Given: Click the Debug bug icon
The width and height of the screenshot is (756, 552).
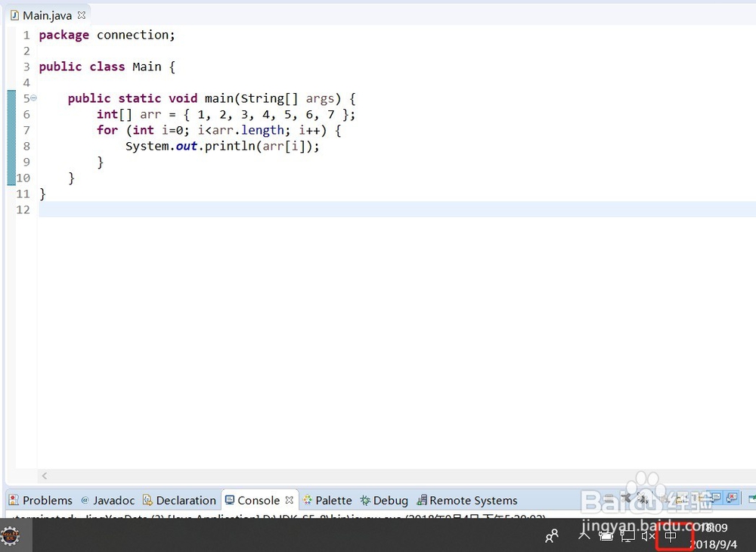Looking at the screenshot, I should [365, 500].
